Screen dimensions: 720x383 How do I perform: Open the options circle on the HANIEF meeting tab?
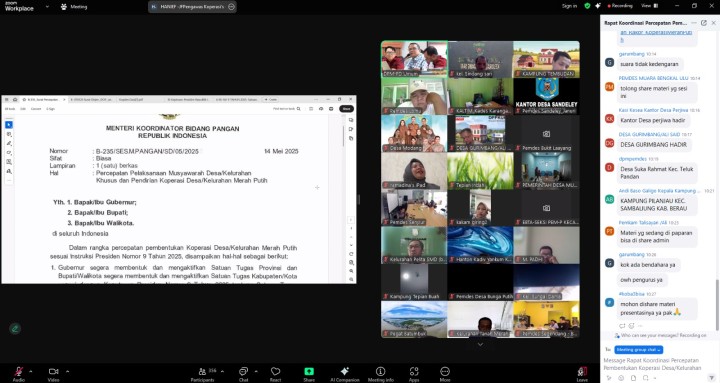pyautogui.click(x=231, y=7)
